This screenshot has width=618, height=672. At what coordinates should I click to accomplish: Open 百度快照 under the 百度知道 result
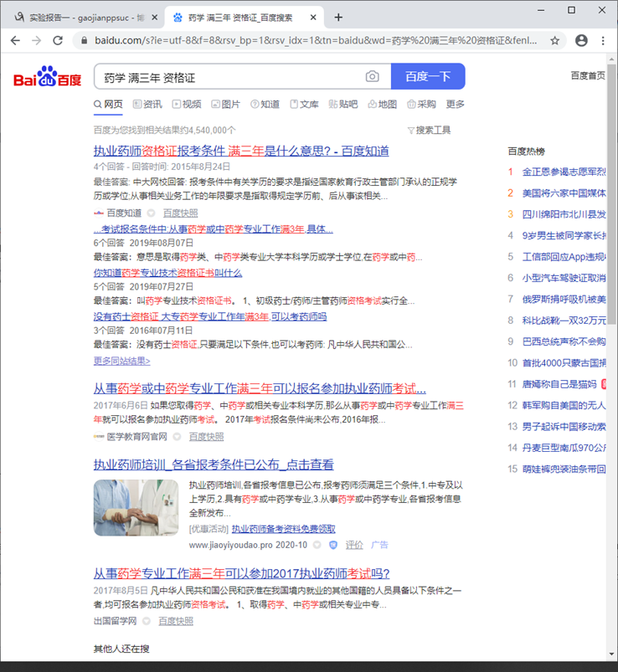[x=181, y=213]
